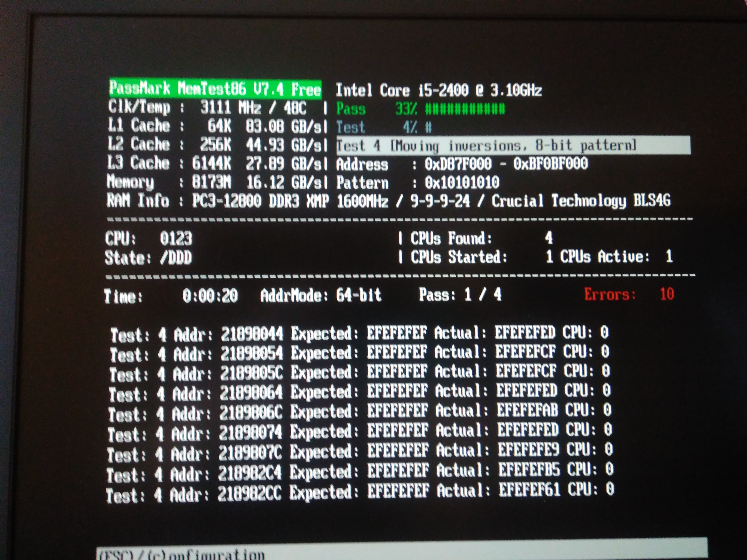Select the Intel Core i5-2400 @ 3.10GHz text
747x560 pixels.
[439, 90]
